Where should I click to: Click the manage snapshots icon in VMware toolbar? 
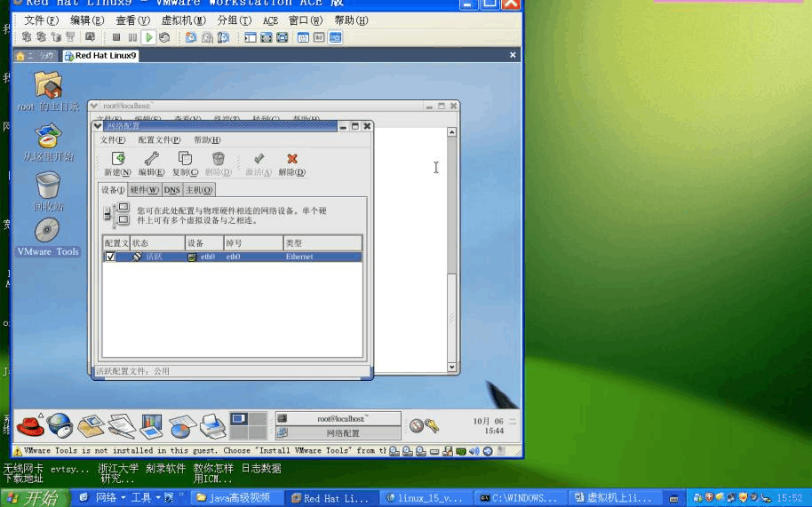[x=223, y=37]
